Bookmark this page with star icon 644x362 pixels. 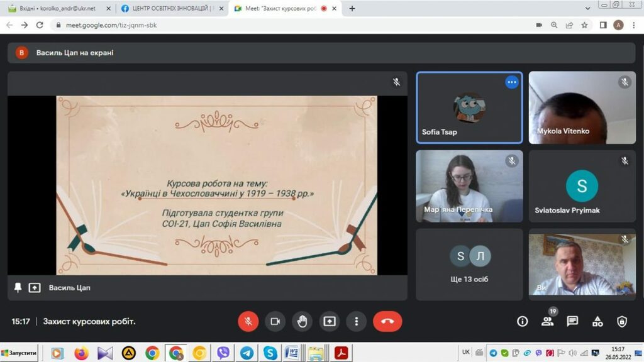[x=584, y=25]
